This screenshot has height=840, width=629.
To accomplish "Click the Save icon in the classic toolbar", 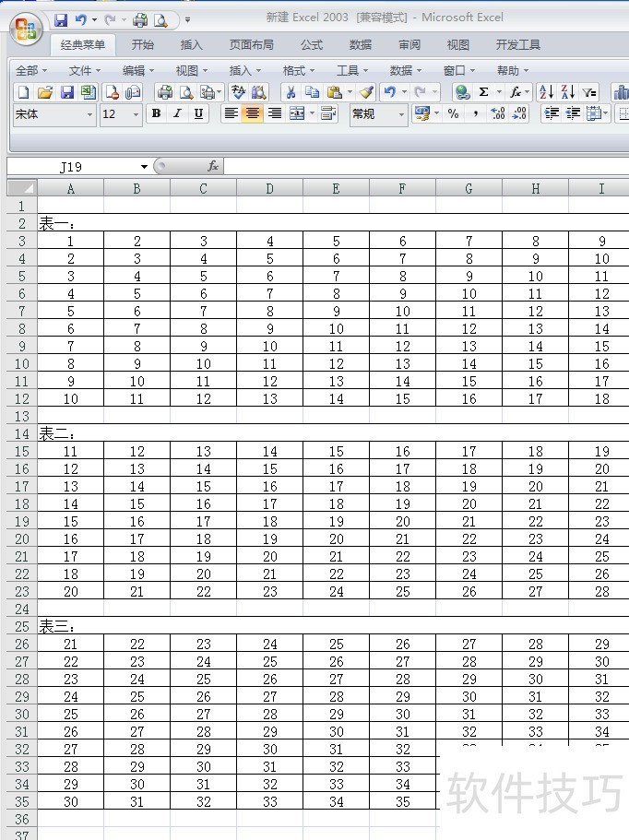I will coord(67,93).
